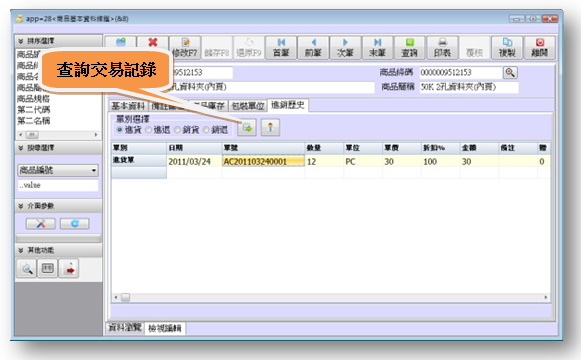
Task: Click the table horizontal scrollbar thumb
Action: tap(126, 297)
